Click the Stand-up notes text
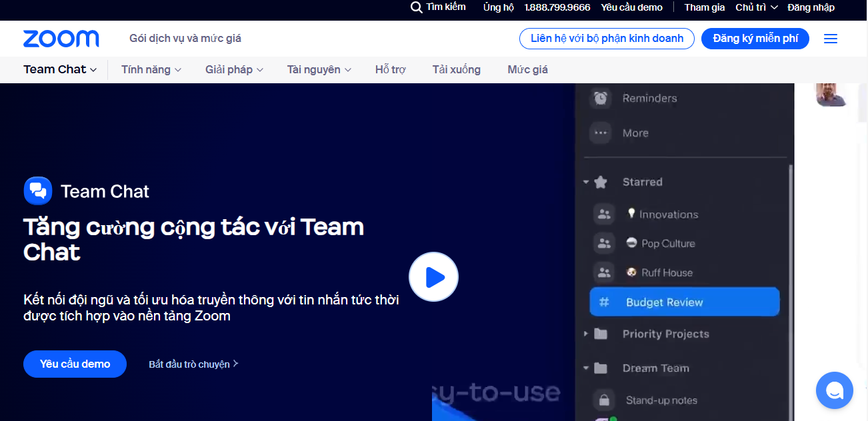Screen dimensions: 868x421 661,400
